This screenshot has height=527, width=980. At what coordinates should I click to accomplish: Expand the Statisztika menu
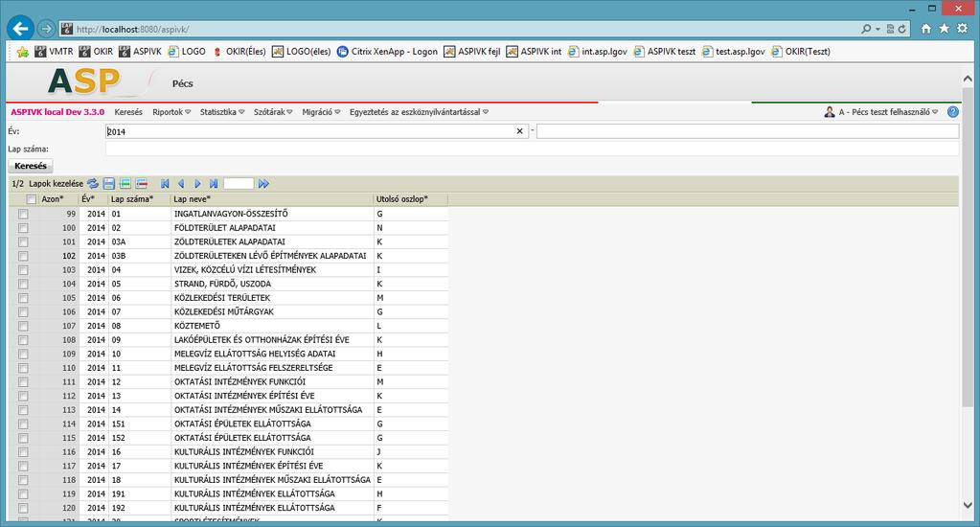coord(222,112)
